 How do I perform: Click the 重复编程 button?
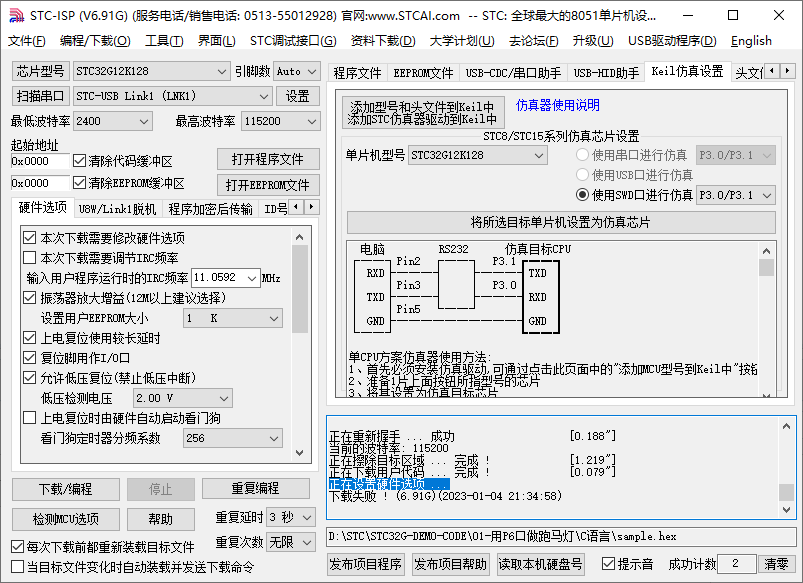pos(255,488)
